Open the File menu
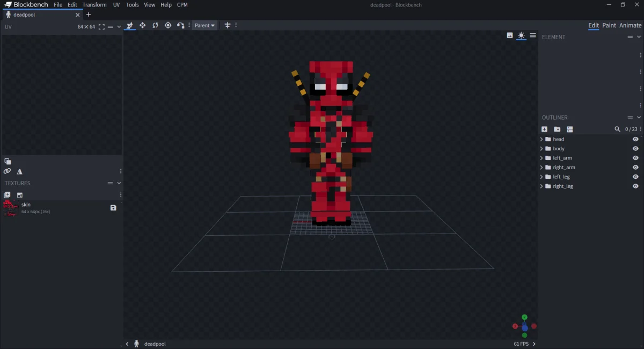644x349 pixels. pyautogui.click(x=58, y=5)
